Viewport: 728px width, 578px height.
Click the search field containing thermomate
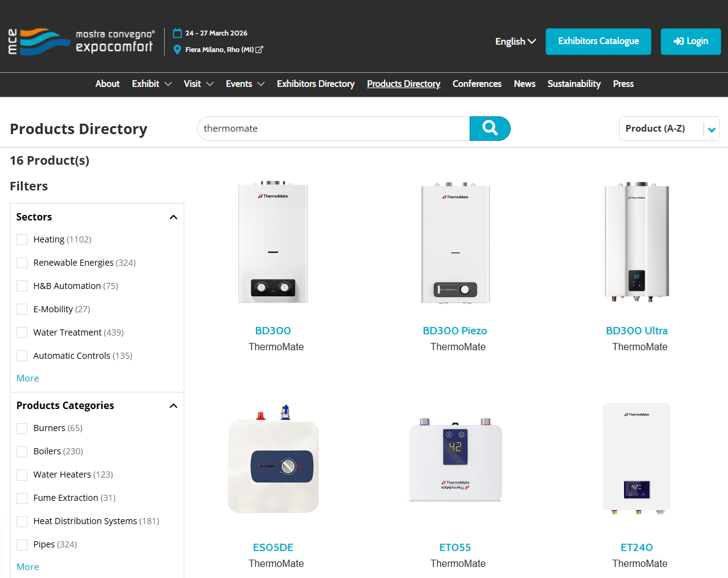[x=333, y=129]
